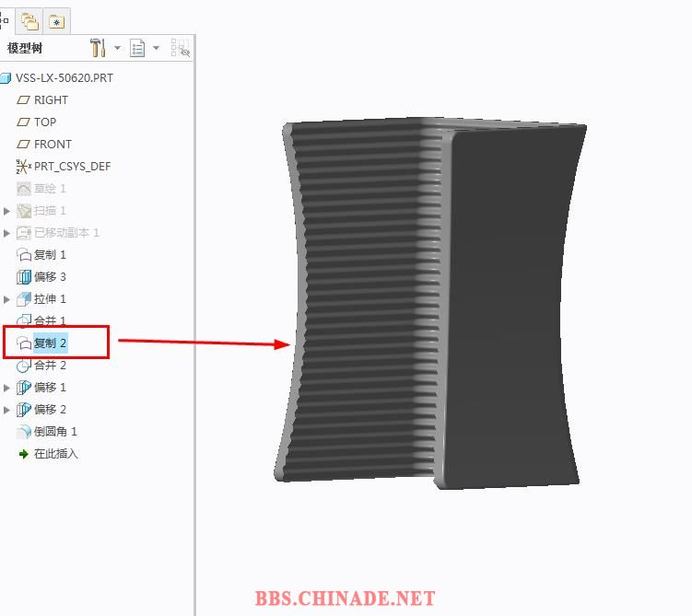Expand the 偏移 1 feature

[x=6, y=388]
